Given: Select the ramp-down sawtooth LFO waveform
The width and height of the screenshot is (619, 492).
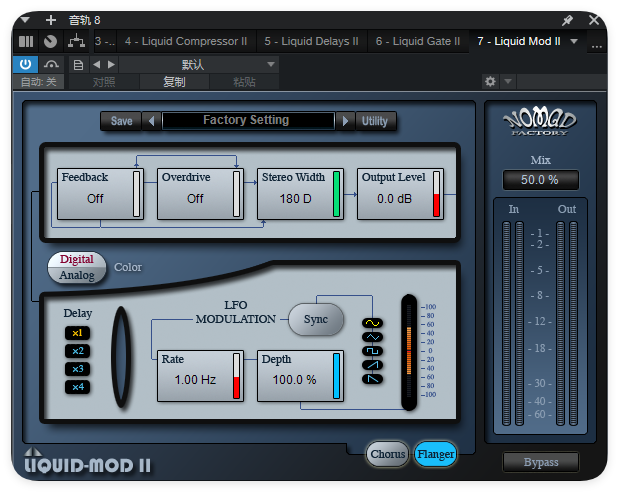Looking at the screenshot, I should point(372,379).
